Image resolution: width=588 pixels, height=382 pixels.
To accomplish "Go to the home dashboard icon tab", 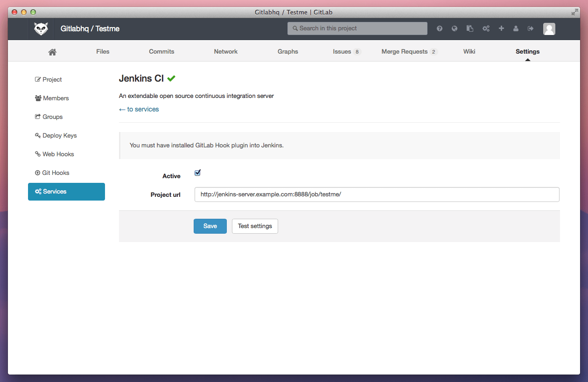I will [52, 52].
